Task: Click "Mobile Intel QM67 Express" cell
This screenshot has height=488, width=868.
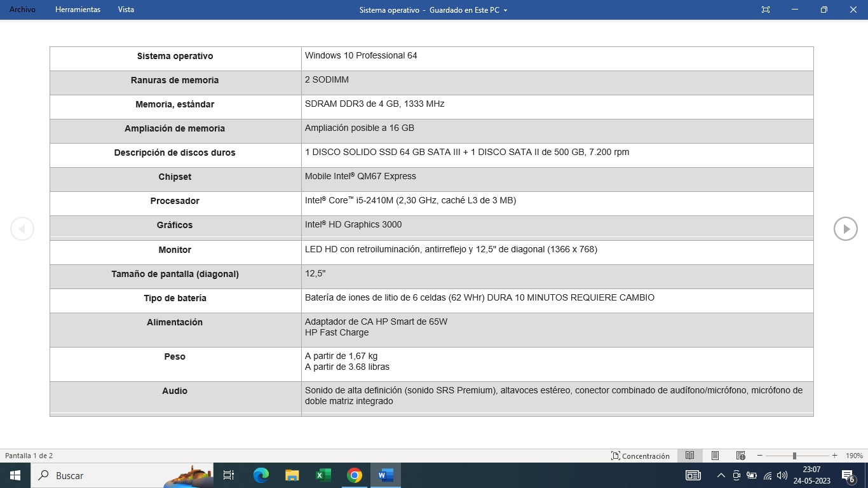Action: pos(557,179)
